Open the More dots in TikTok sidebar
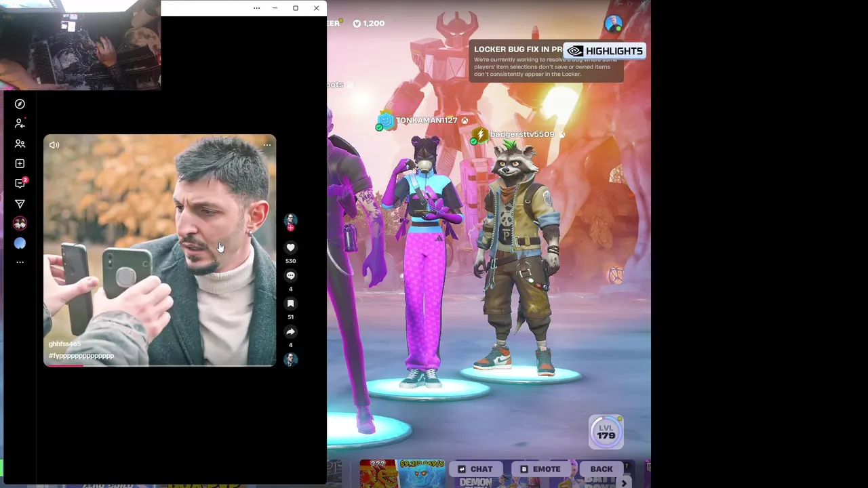This screenshot has height=488, width=868. tap(20, 262)
